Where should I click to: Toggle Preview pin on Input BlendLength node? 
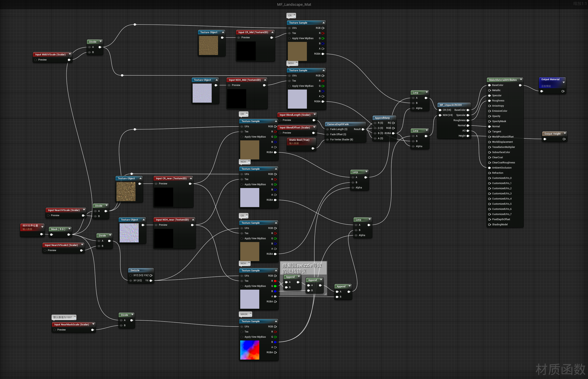(x=280, y=120)
